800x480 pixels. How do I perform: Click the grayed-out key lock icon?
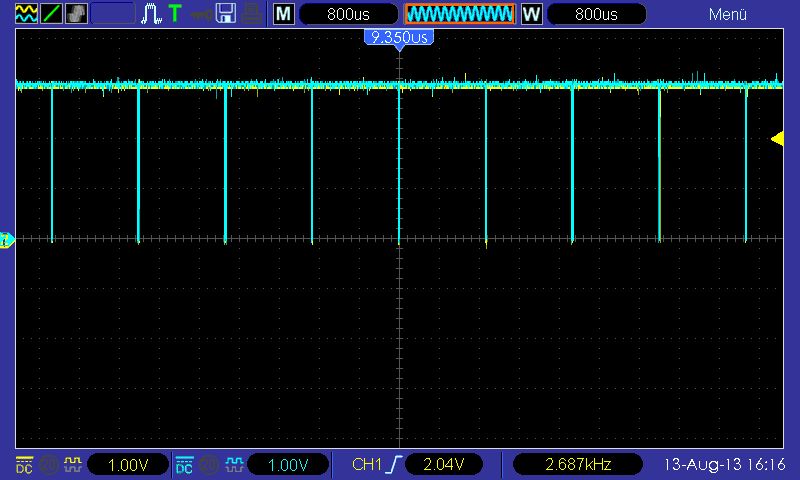pyautogui.click(x=201, y=14)
